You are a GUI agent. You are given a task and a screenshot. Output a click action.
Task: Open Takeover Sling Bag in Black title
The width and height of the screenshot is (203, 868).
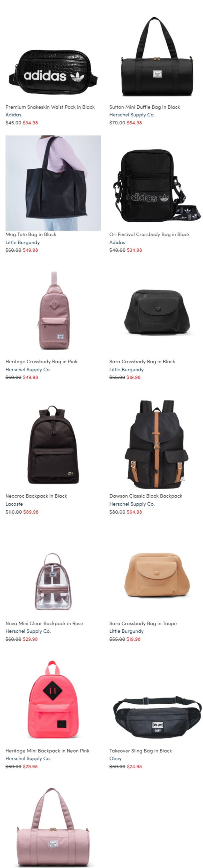140,750
